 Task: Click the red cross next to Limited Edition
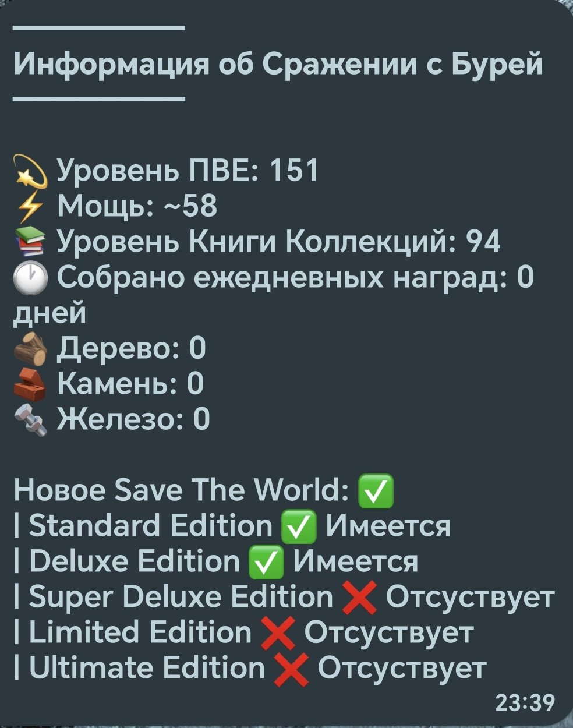(278, 634)
